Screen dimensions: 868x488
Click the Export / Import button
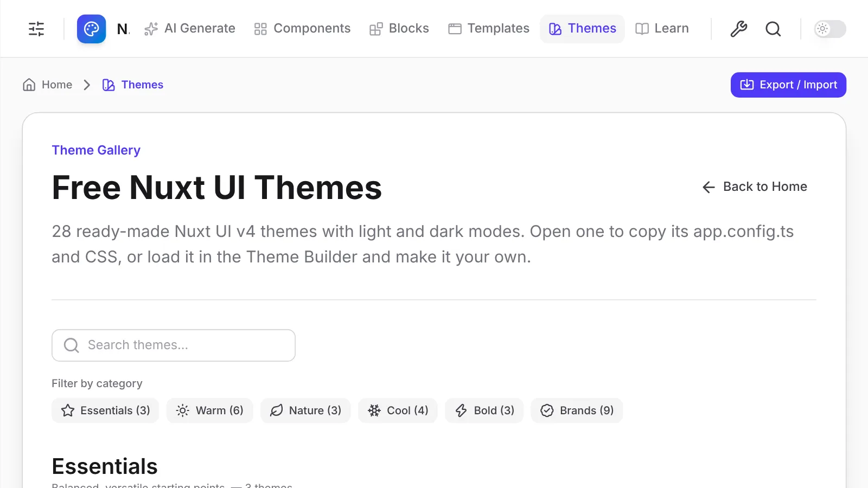[x=788, y=85]
